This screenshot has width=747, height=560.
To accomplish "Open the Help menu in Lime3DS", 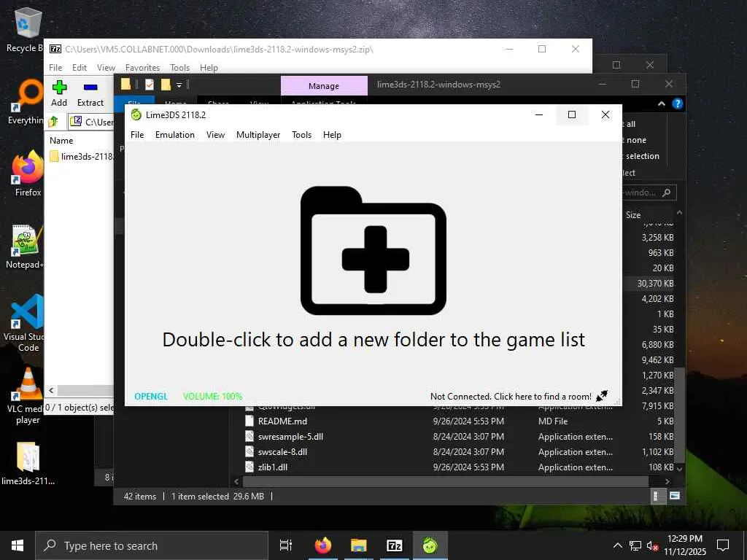I will click(x=332, y=135).
